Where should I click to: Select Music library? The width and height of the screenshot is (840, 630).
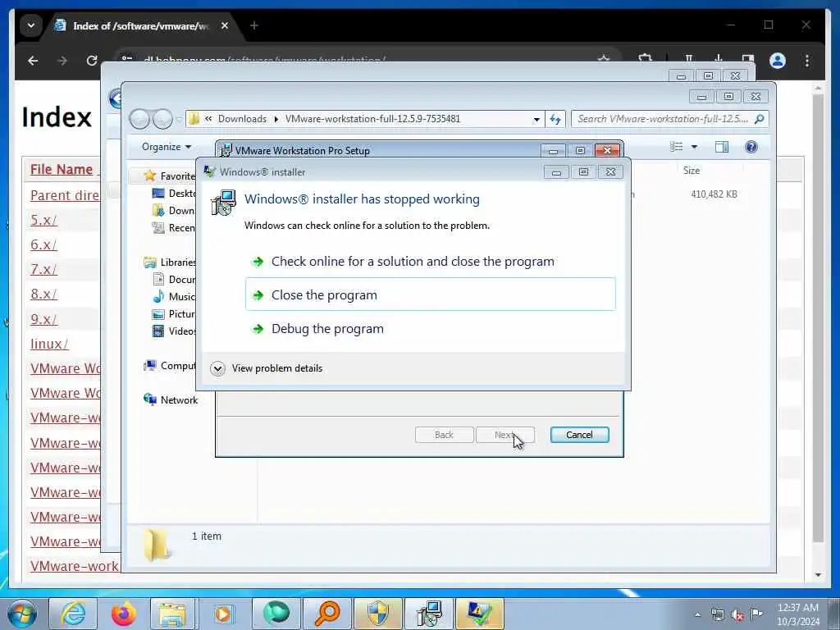click(x=174, y=296)
